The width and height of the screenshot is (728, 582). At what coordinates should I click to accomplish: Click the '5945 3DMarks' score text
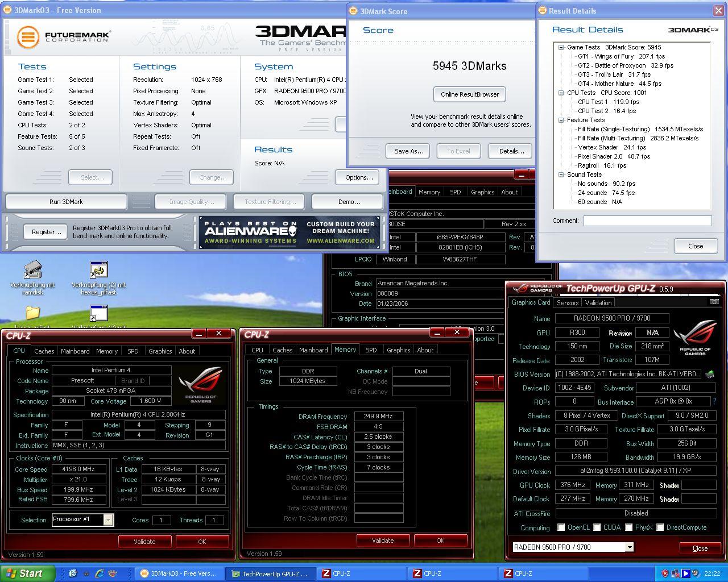click(x=469, y=66)
